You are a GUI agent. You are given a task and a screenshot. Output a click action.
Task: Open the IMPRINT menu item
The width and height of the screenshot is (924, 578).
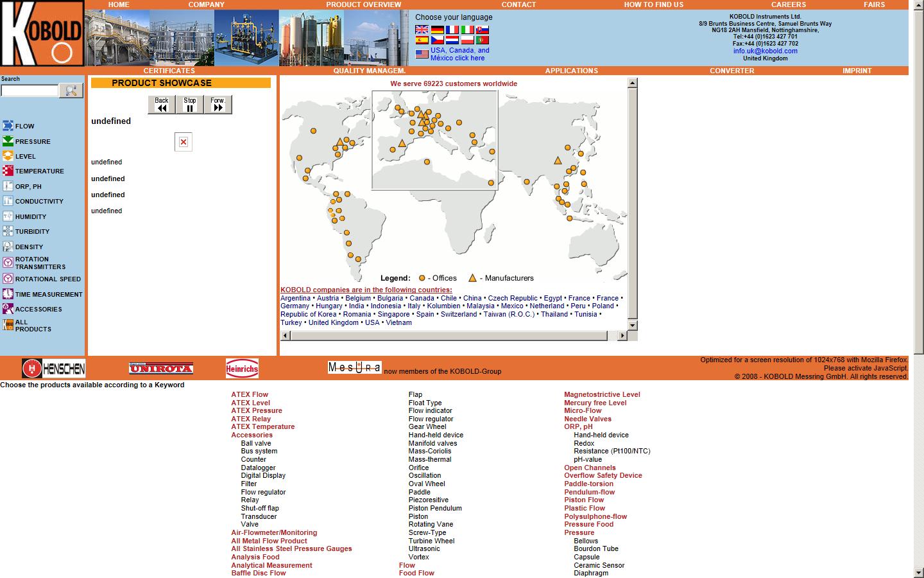857,71
